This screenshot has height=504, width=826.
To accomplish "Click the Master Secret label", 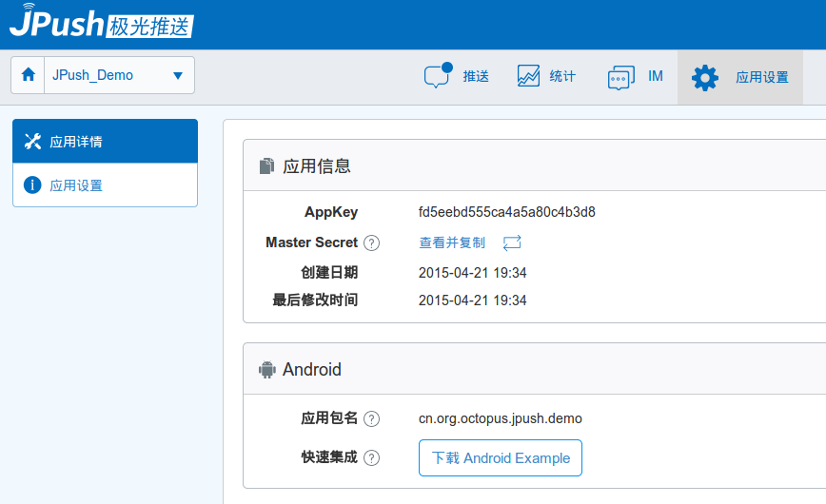I will pos(311,242).
